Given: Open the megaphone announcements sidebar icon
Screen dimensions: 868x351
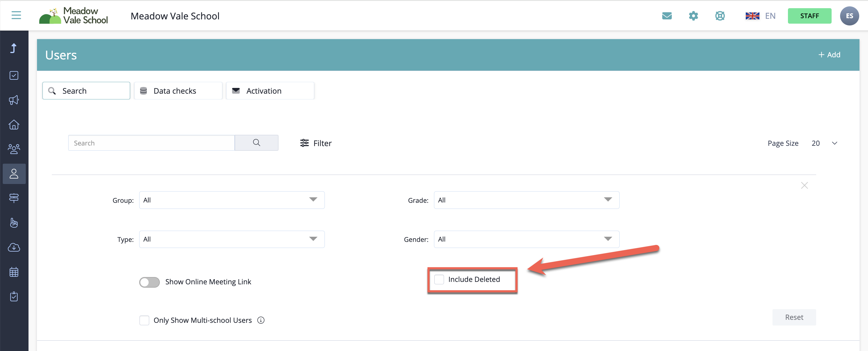Looking at the screenshot, I should coord(14,100).
